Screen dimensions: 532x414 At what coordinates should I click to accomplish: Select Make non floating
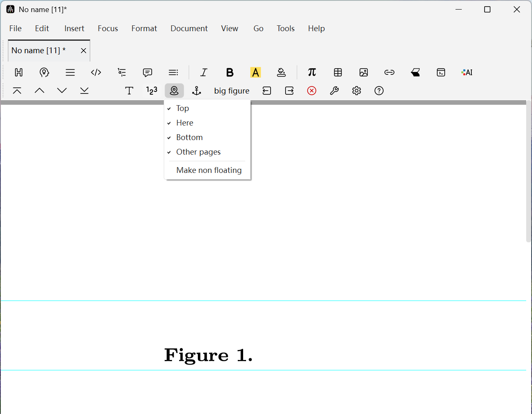click(209, 170)
